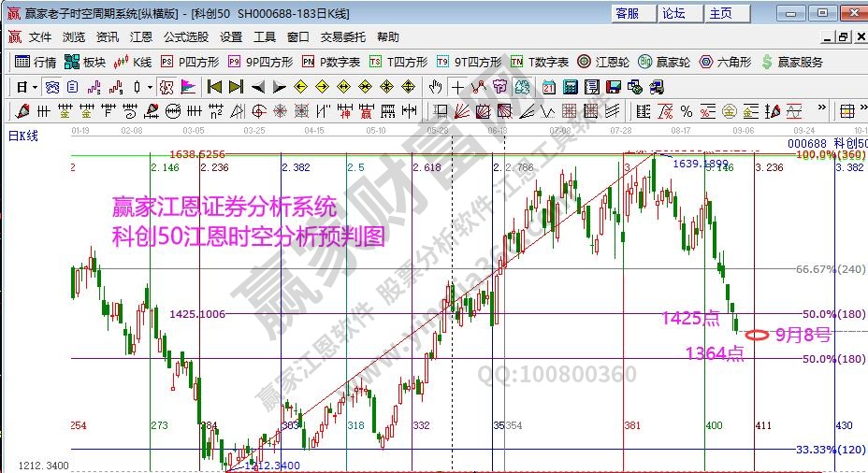Toggle the hand pan tool
This screenshot has height=473, width=868.
pos(435,87)
